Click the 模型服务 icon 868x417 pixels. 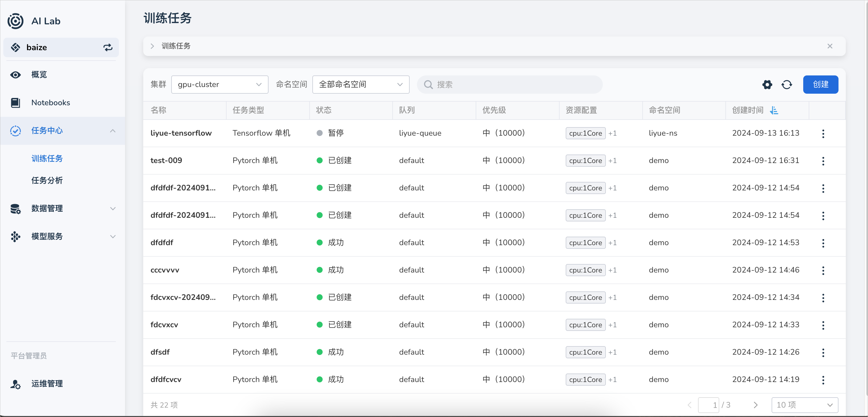pyautogui.click(x=16, y=237)
